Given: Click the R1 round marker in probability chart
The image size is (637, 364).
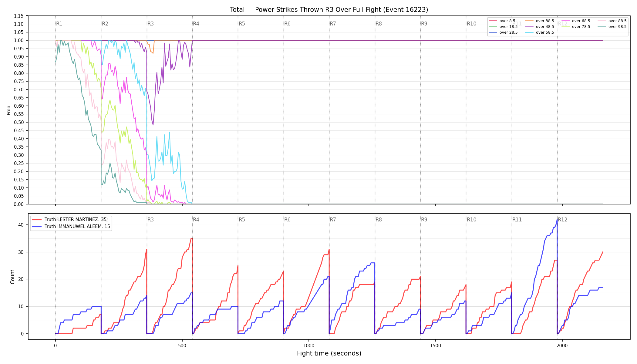Looking at the screenshot, I should (59, 24).
